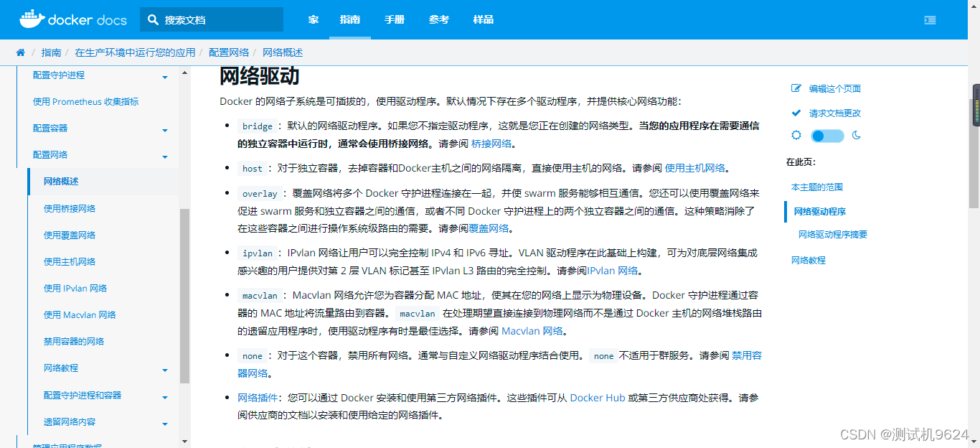980x448 pixels.
Task: Open the top-right menu toggle icon
Action: click(x=930, y=20)
